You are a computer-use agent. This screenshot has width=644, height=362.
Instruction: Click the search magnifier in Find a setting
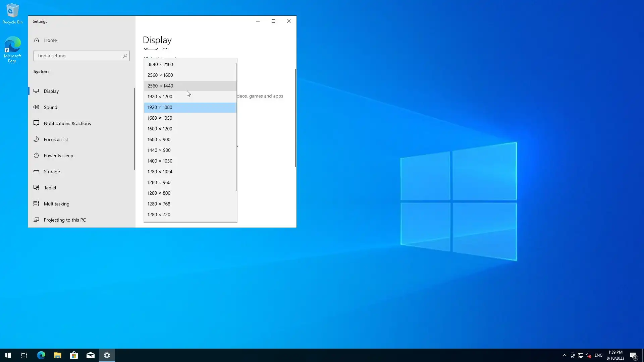125,56
